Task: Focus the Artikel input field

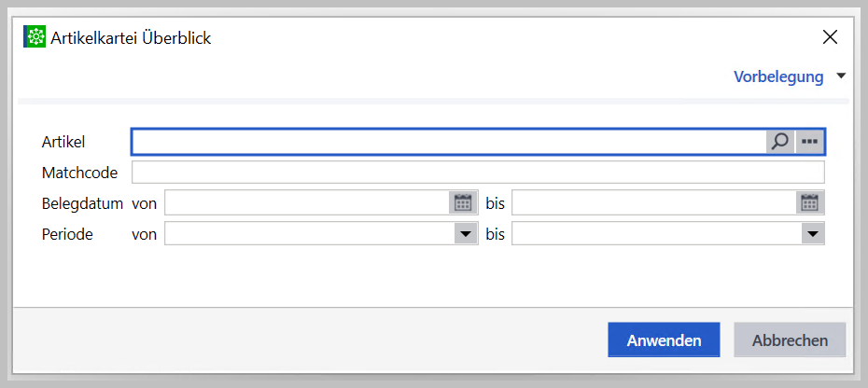Action: [x=448, y=141]
